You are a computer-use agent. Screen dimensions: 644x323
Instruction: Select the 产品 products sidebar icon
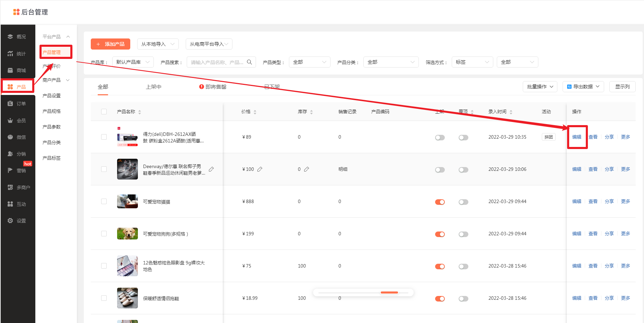pos(10,87)
